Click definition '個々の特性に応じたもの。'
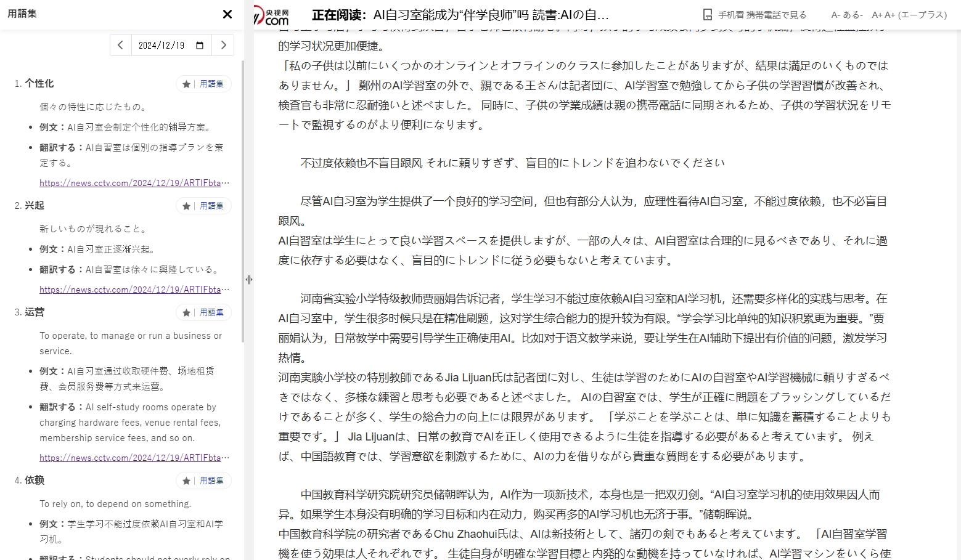Screen dimensions: 961x560 point(94,107)
